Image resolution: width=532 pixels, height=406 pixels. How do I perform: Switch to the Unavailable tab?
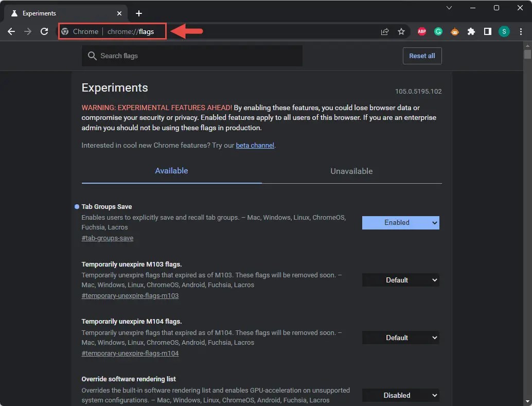(351, 171)
